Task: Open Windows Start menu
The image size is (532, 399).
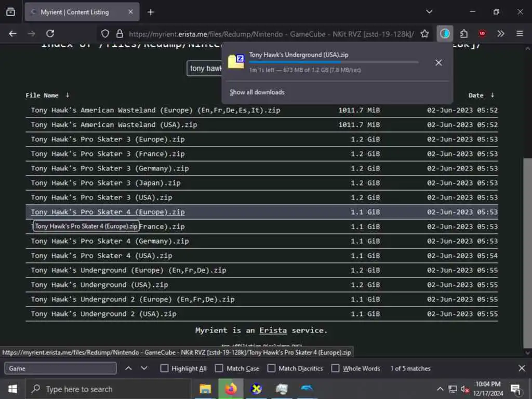Action: coord(12,389)
